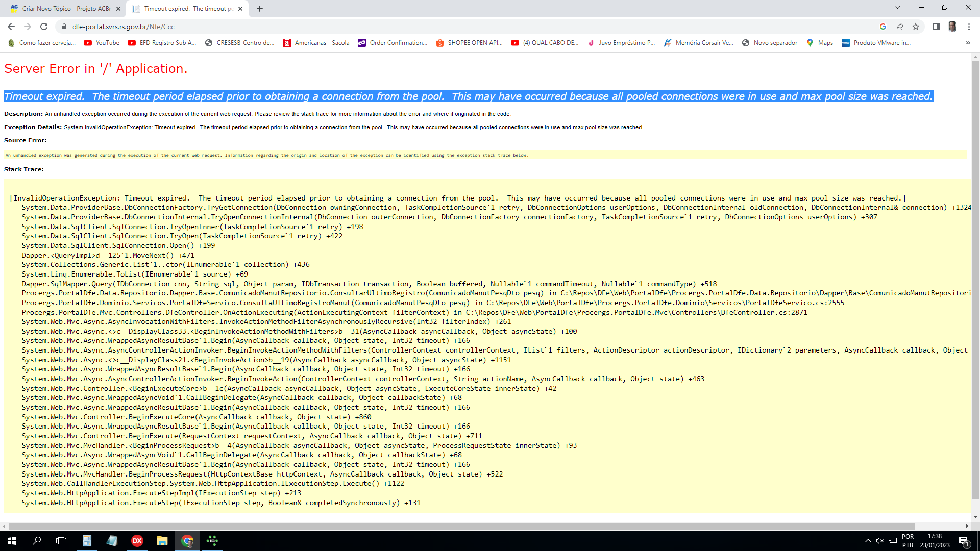The width and height of the screenshot is (980, 551).
Task: Expand the tab search dropdown arrow
Action: 898,7
